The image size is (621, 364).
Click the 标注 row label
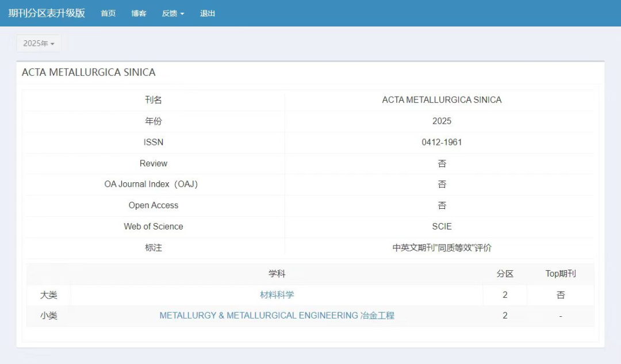click(x=154, y=248)
